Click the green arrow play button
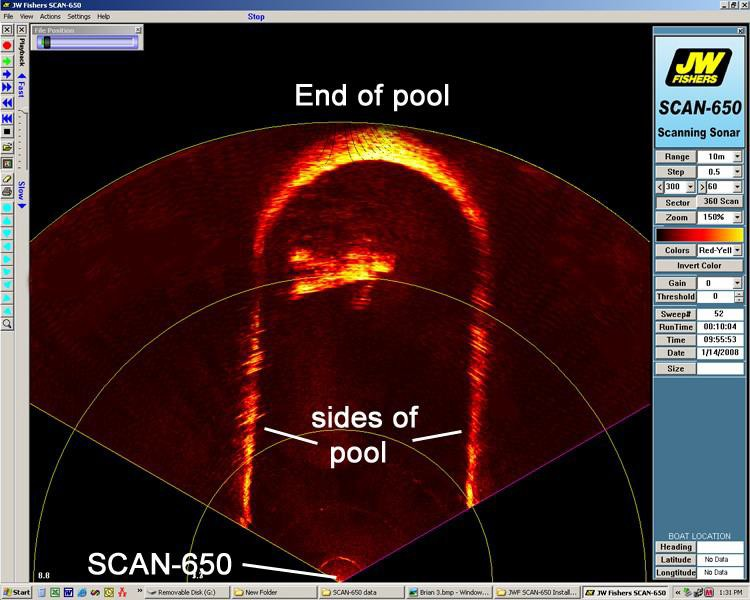The width and height of the screenshot is (750, 600). (x=7, y=61)
